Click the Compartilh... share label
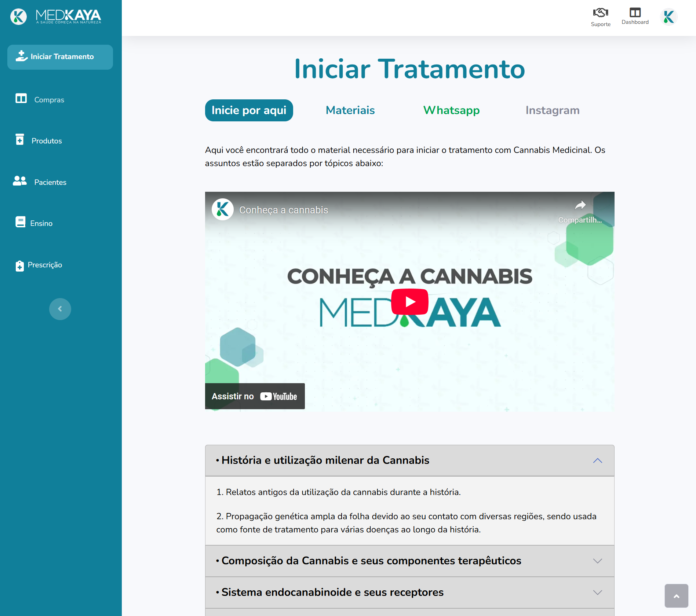Viewport: 696px width, 616px height. [580, 220]
